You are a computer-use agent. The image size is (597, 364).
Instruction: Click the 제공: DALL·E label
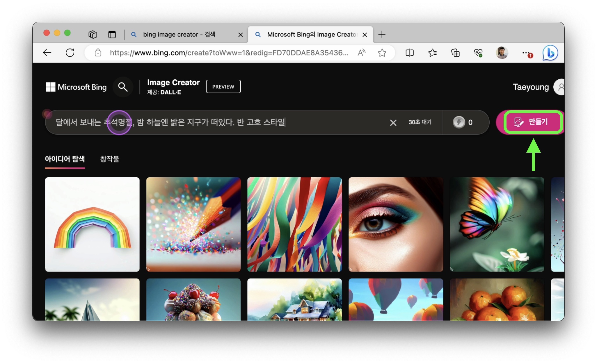pyautogui.click(x=164, y=92)
